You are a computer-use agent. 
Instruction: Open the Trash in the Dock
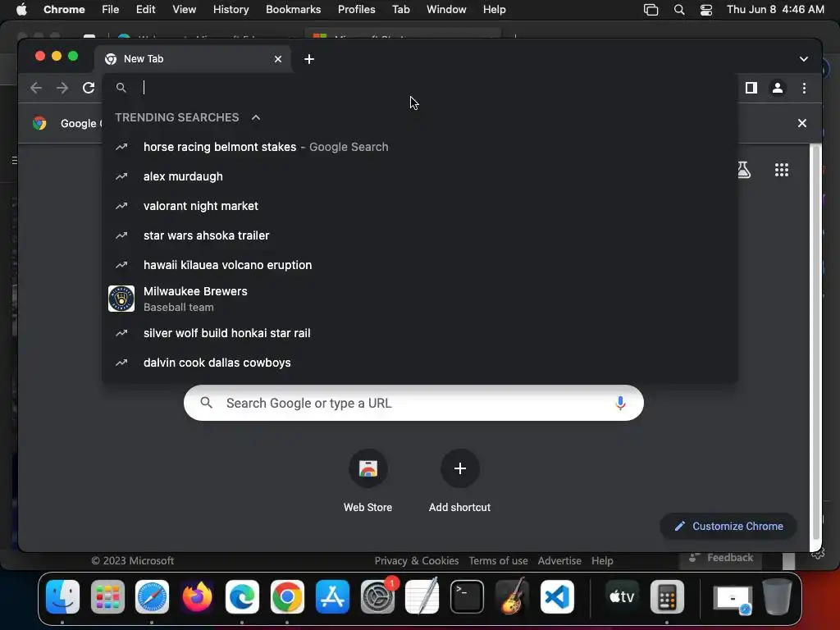(777, 597)
